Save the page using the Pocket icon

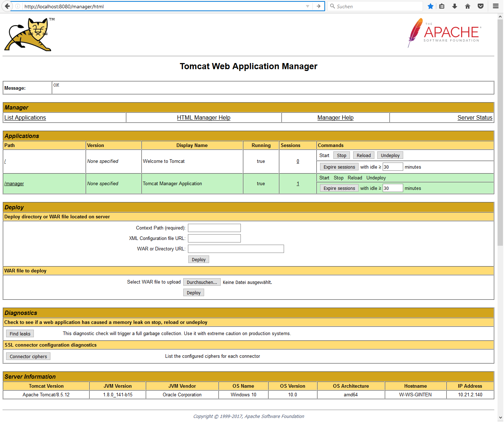coord(480,6)
